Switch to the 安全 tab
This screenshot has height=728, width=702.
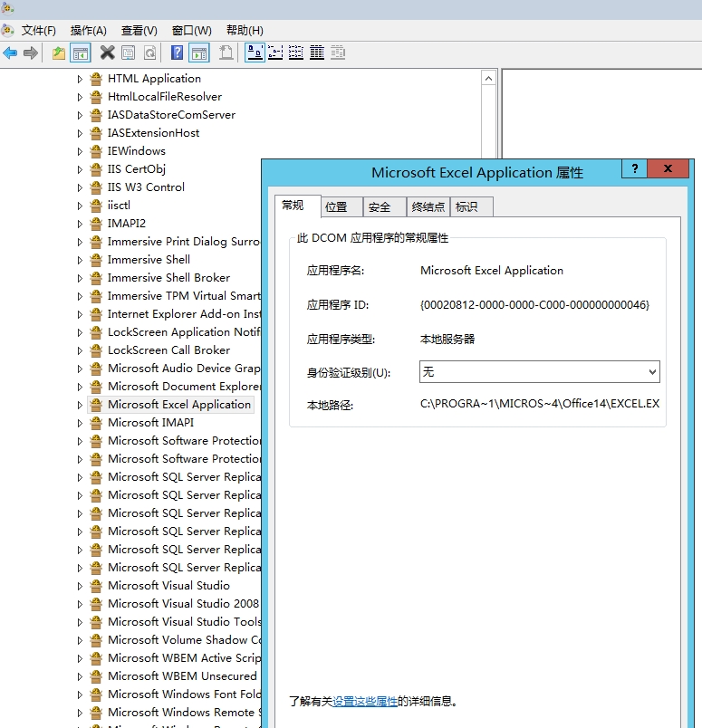[x=385, y=207]
